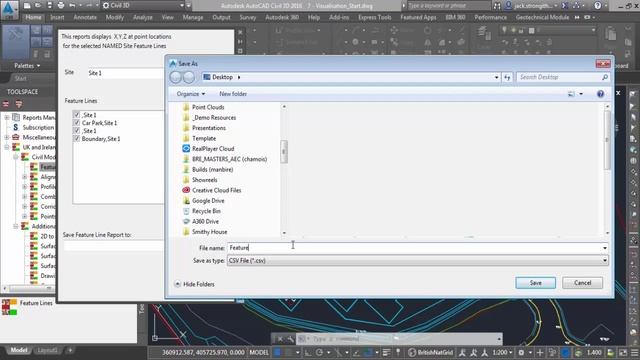
Task: Click the Toolspace Palettes large icon
Action: tap(16, 41)
